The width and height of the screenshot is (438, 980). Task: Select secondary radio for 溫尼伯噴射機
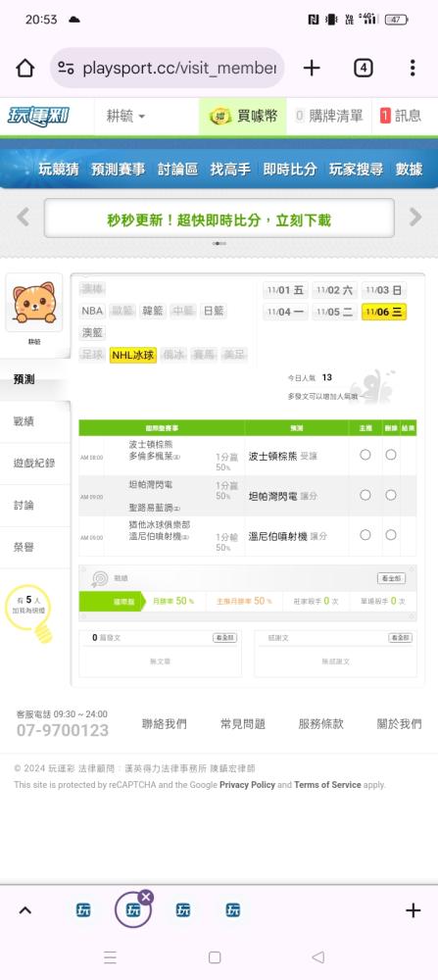[x=391, y=535]
